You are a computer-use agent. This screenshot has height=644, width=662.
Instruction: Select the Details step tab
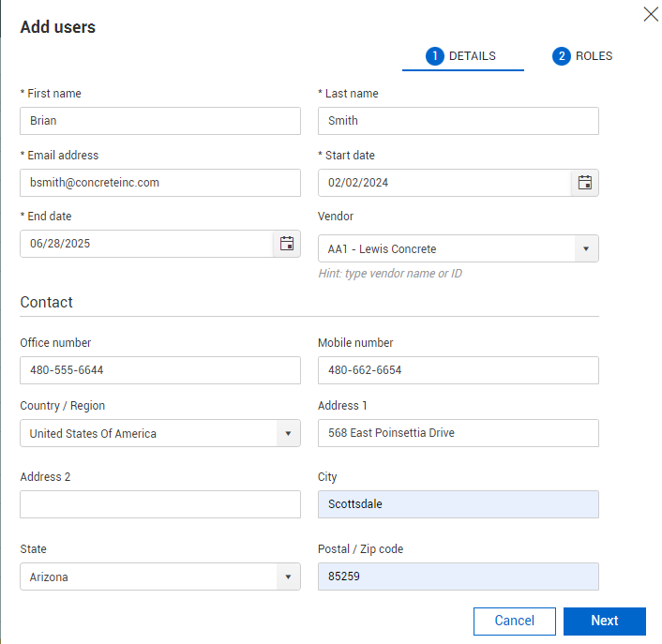[x=461, y=56]
